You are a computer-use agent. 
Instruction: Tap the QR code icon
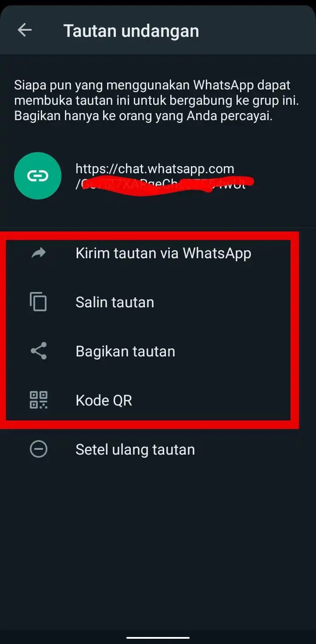[39, 400]
